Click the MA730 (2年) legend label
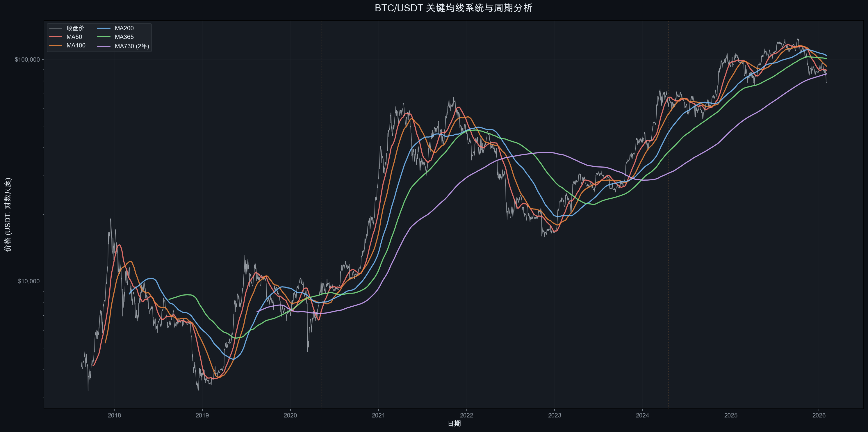Viewport: 868px width, 432px height. click(132, 46)
